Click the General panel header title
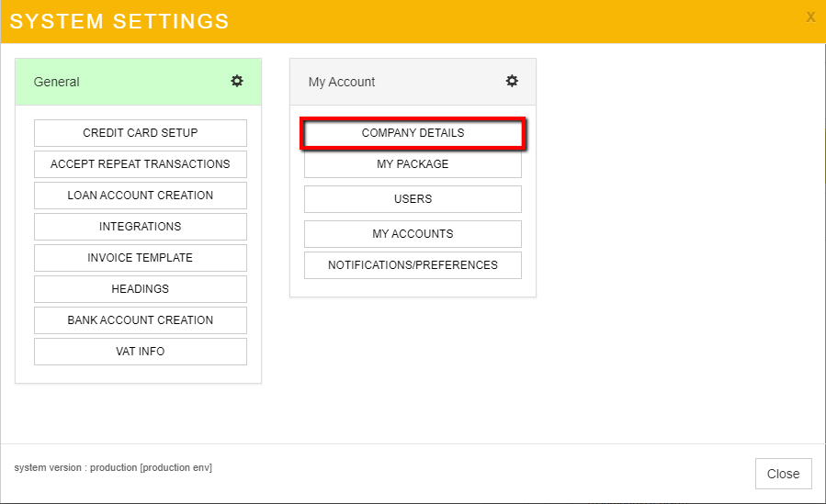 point(57,82)
